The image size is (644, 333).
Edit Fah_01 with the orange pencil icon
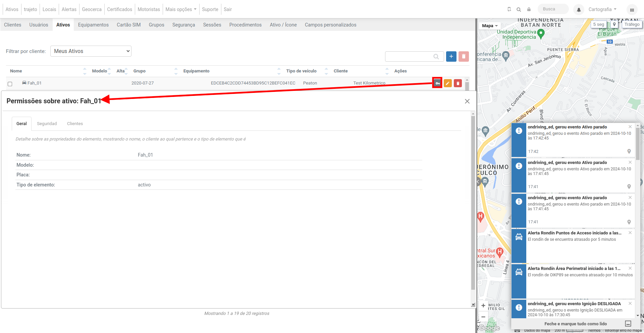pyautogui.click(x=447, y=83)
